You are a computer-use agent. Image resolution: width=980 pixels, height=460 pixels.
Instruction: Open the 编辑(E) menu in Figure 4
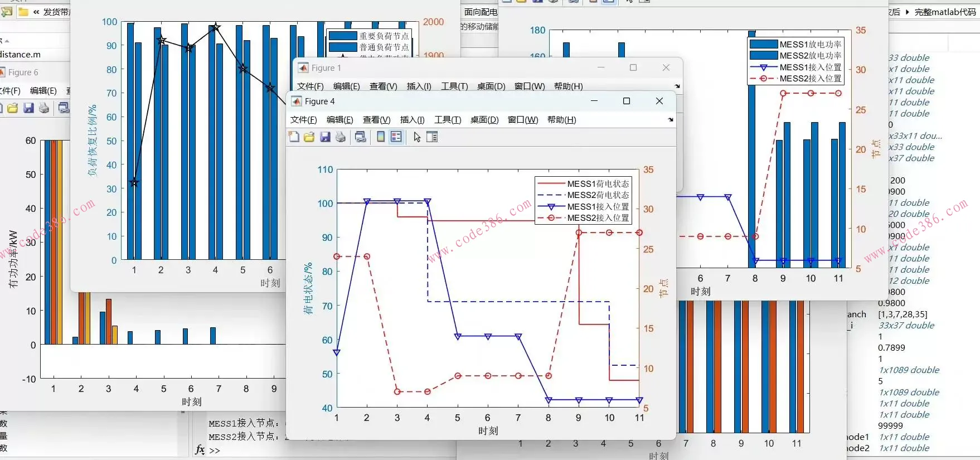pos(339,120)
